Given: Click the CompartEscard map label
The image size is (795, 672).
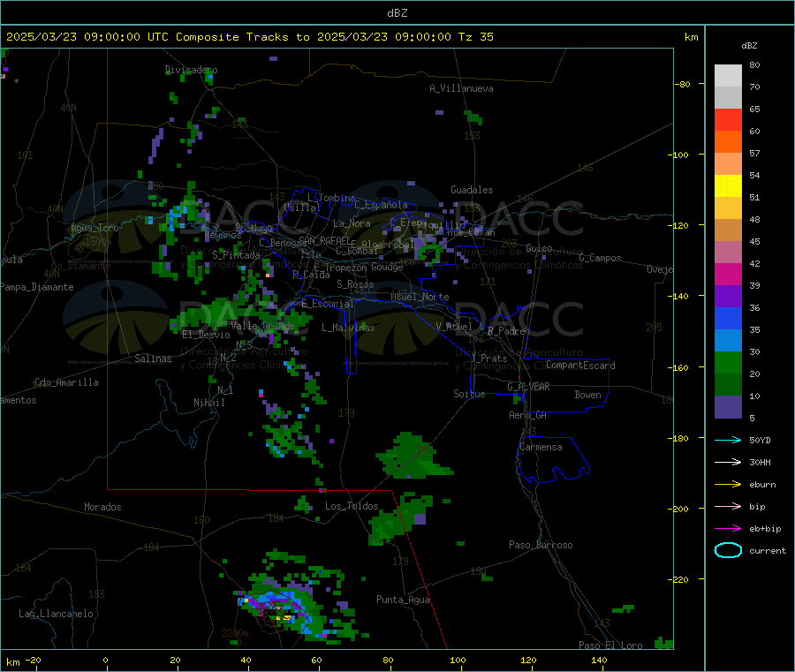Looking at the screenshot, I should 580,366.
